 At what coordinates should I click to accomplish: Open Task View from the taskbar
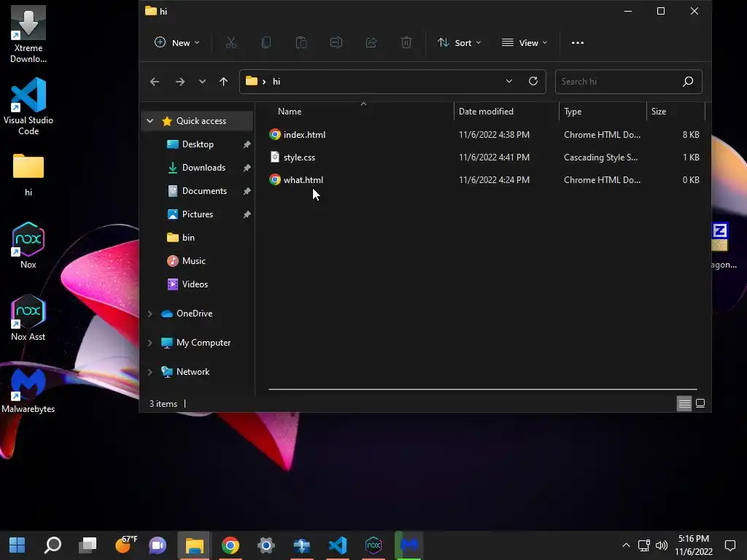click(x=88, y=545)
